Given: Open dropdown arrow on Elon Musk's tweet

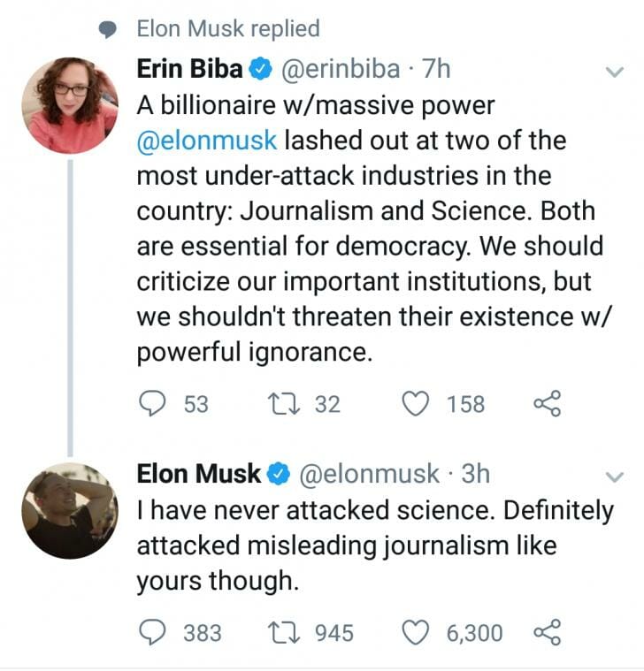Looking at the screenshot, I should point(613,477).
